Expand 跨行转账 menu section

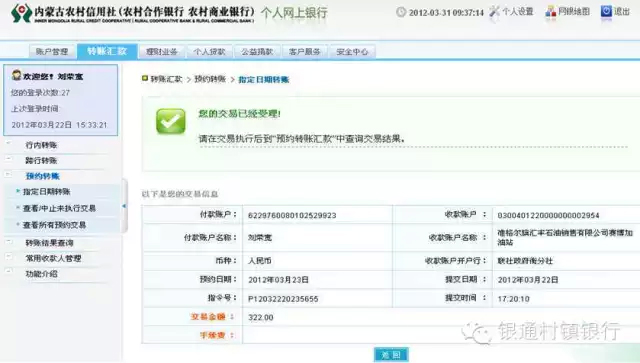point(9,159)
